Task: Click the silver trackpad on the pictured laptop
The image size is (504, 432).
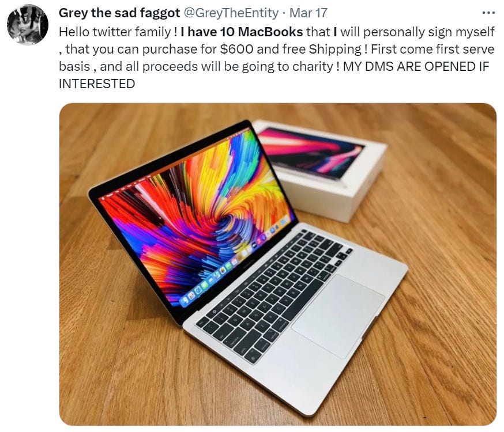Action: [337, 317]
